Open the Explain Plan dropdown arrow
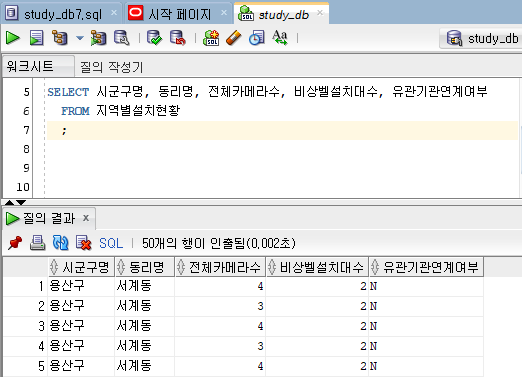 pyautogui.click(x=80, y=38)
